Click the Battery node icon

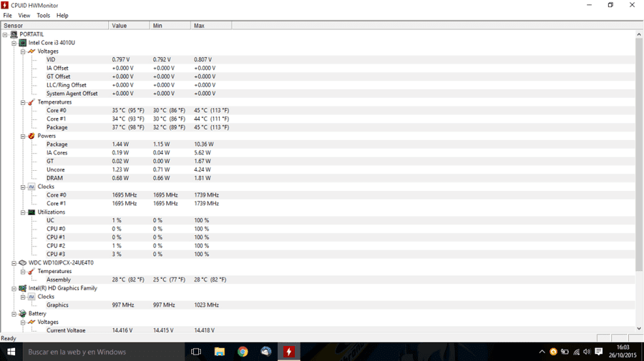[x=23, y=313]
